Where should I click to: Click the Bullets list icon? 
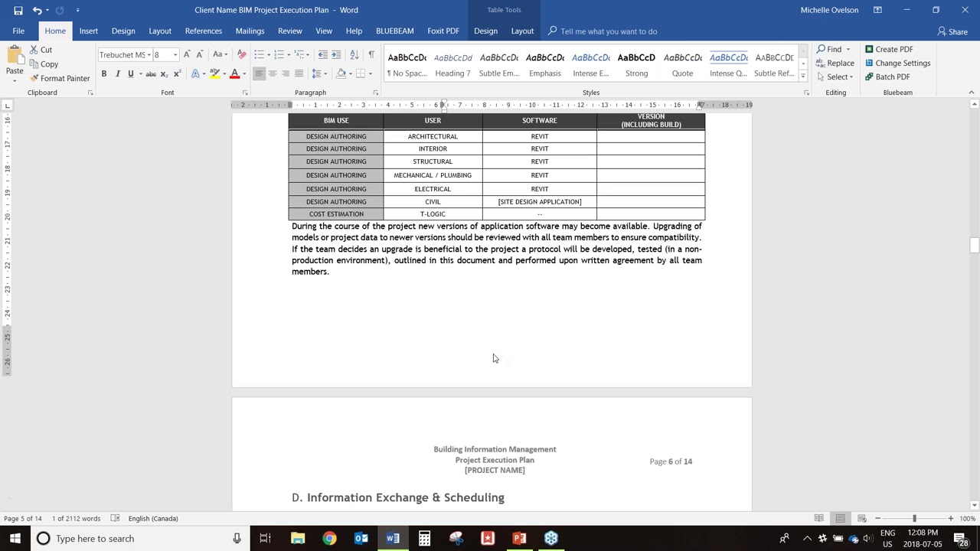(x=259, y=54)
